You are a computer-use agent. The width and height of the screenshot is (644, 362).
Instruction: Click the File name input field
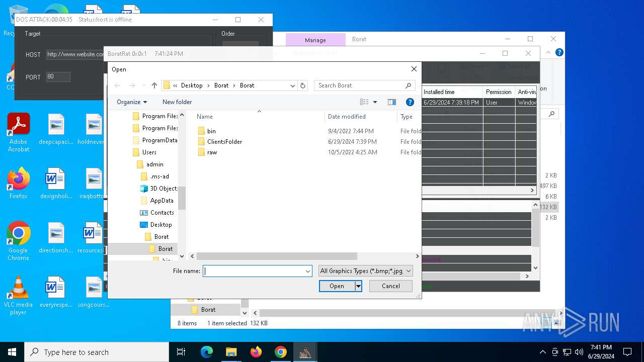[258, 271]
